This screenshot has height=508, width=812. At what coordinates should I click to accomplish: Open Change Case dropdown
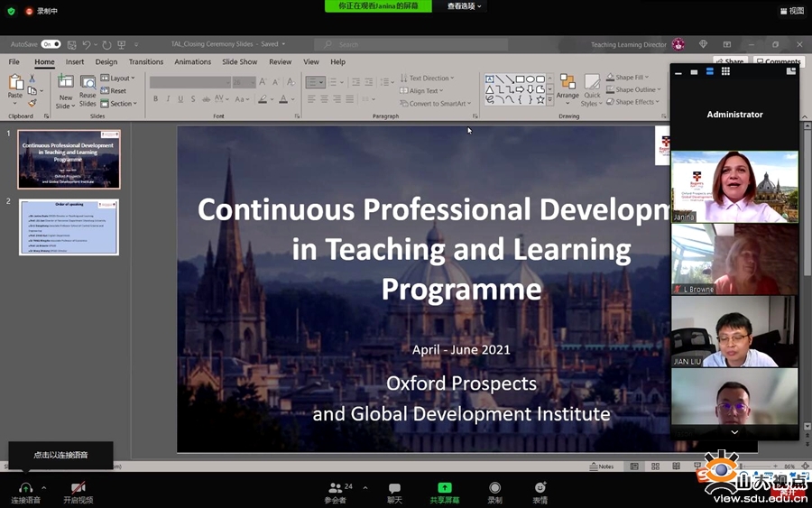[242, 98]
